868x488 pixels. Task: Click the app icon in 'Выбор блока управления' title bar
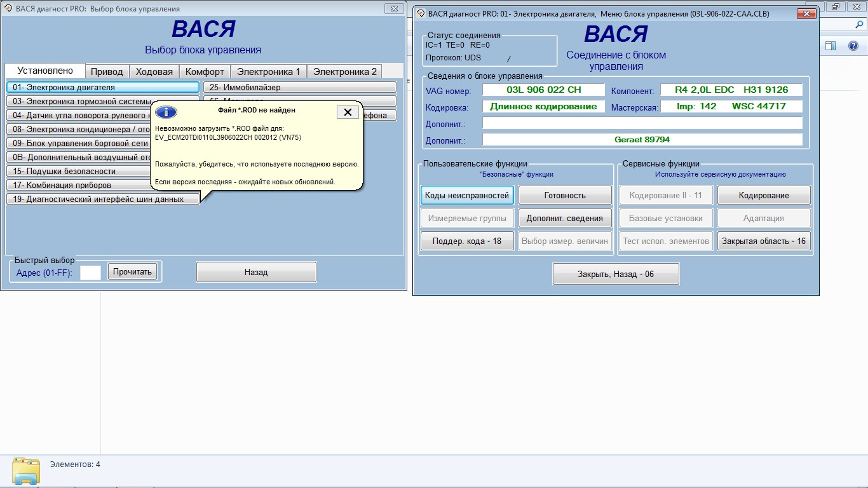8,9
